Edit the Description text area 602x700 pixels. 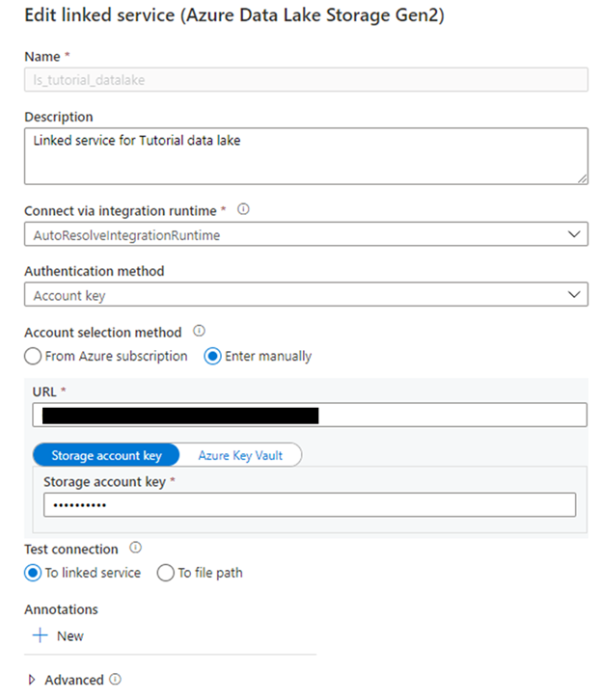pos(306,156)
